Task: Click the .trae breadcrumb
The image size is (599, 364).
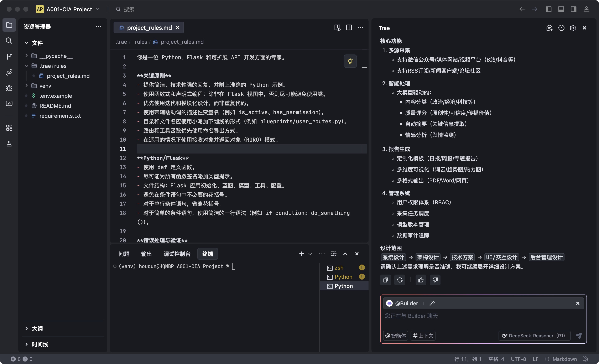Action: 121,42
